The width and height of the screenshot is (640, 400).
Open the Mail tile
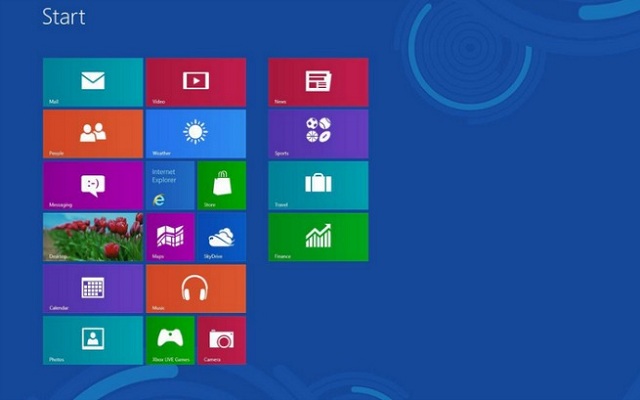(93, 82)
